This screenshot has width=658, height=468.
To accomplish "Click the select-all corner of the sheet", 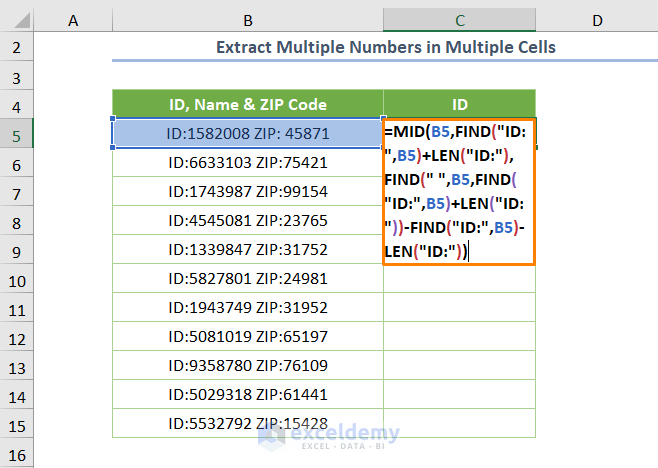I will (x=17, y=19).
